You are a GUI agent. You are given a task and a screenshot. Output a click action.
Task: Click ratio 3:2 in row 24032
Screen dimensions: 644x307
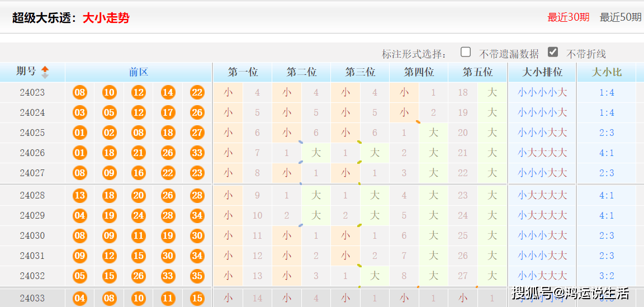click(x=607, y=276)
